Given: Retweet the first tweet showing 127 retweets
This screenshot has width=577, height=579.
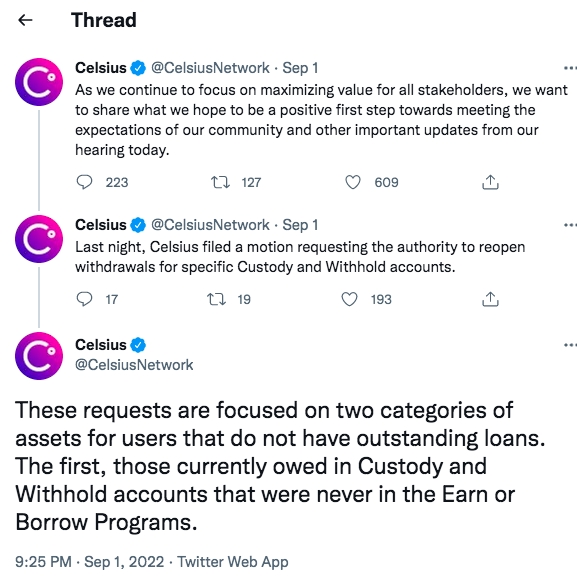Looking at the screenshot, I should (x=220, y=182).
